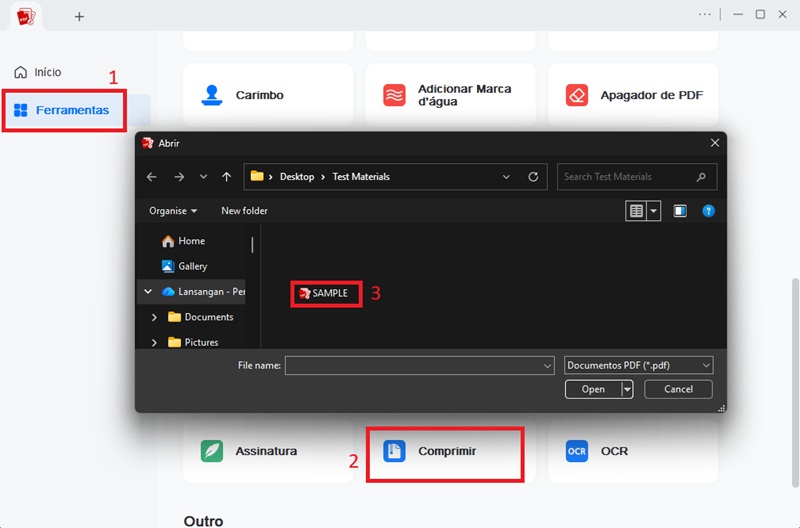Click Test Materials in the address path
This screenshot has width=800, height=528.
(x=361, y=177)
